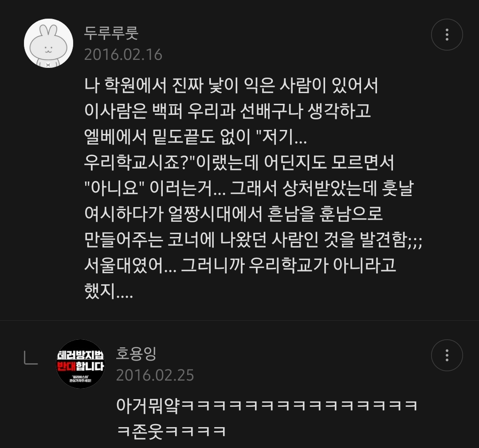Viewport: 479px width, 448px height.
Task: Tap the final line 했지....
Action: (x=109, y=291)
